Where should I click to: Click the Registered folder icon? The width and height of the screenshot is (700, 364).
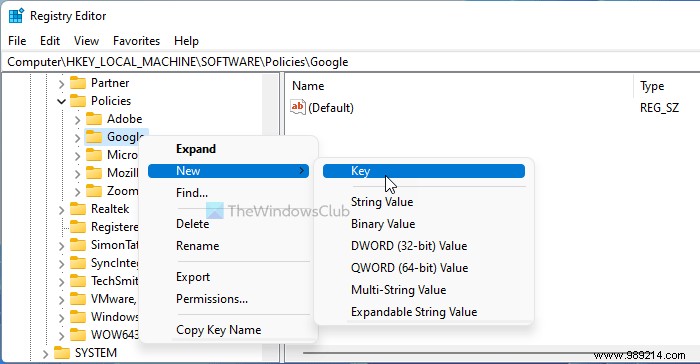click(x=78, y=227)
